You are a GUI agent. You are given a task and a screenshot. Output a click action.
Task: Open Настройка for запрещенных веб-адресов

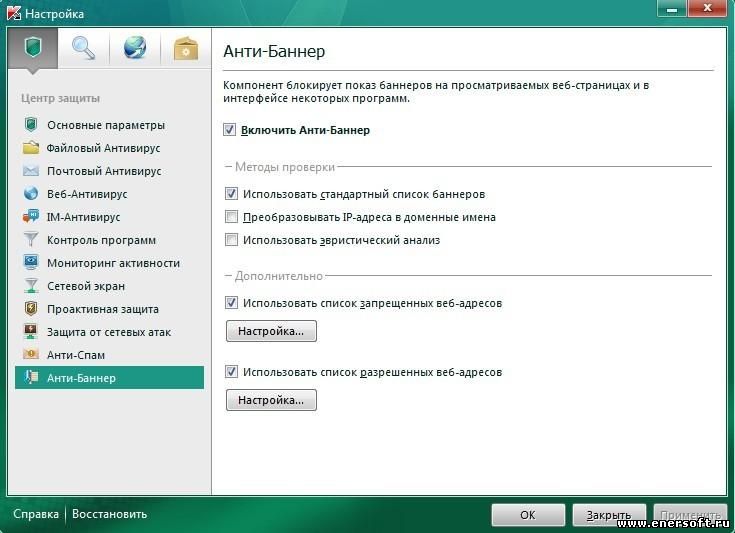[x=271, y=331]
